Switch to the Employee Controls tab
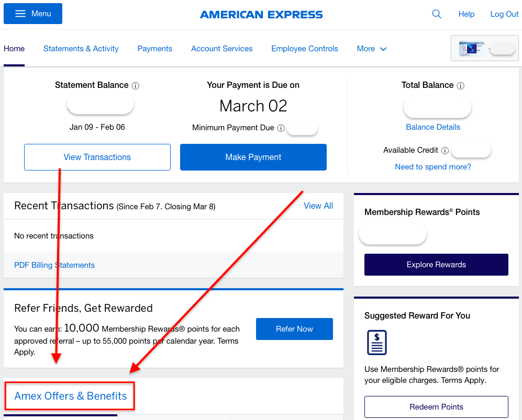 tap(305, 49)
